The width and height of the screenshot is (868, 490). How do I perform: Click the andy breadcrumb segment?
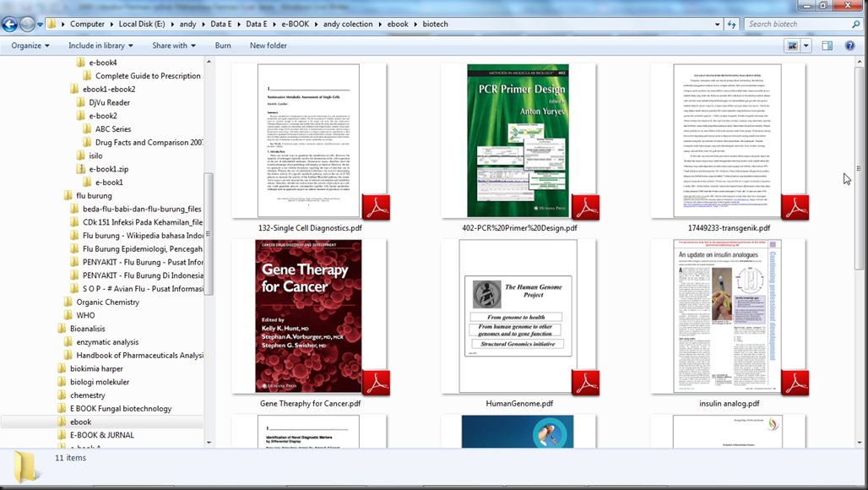click(187, 24)
